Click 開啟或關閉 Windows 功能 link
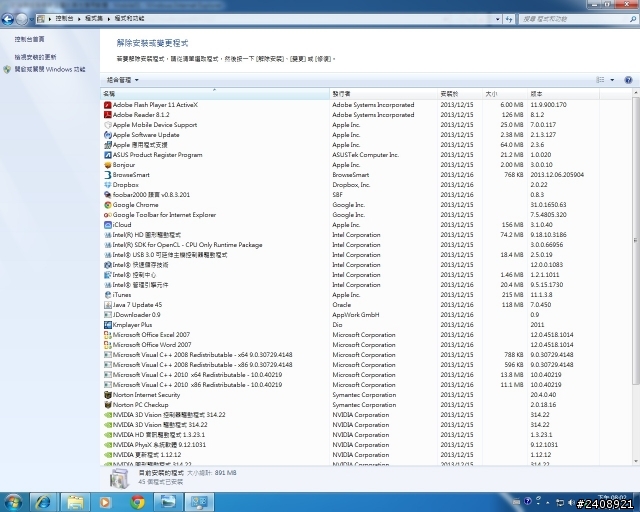The image size is (640, 512). click(x=49, y=69)
